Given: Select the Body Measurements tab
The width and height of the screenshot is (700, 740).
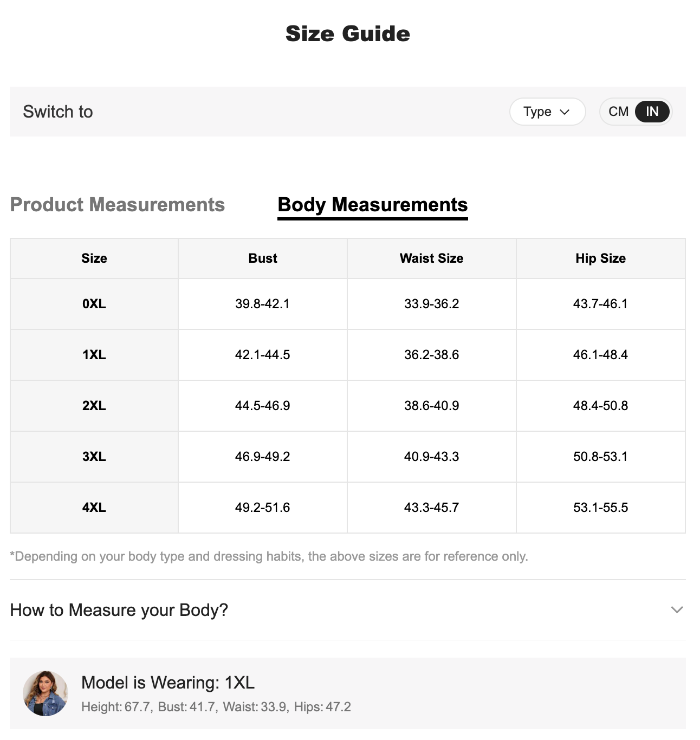Looking at the screenshot, I should 372,205.
